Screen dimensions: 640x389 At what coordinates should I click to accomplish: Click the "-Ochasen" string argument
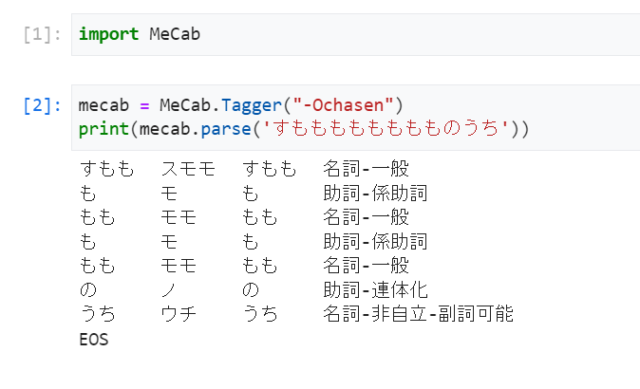(x=343, y=105)
